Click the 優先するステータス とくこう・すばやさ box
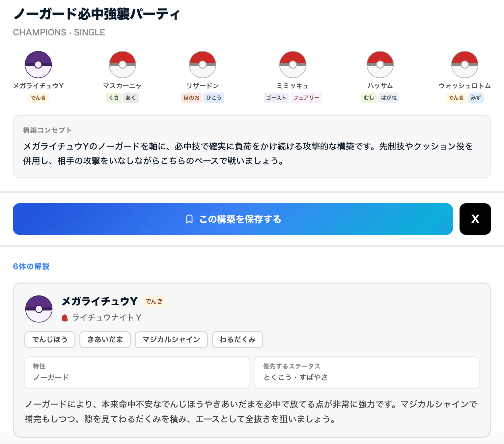The height and width of the screenshot is (444, 504). pyautogui.click(x=367, y=373)
